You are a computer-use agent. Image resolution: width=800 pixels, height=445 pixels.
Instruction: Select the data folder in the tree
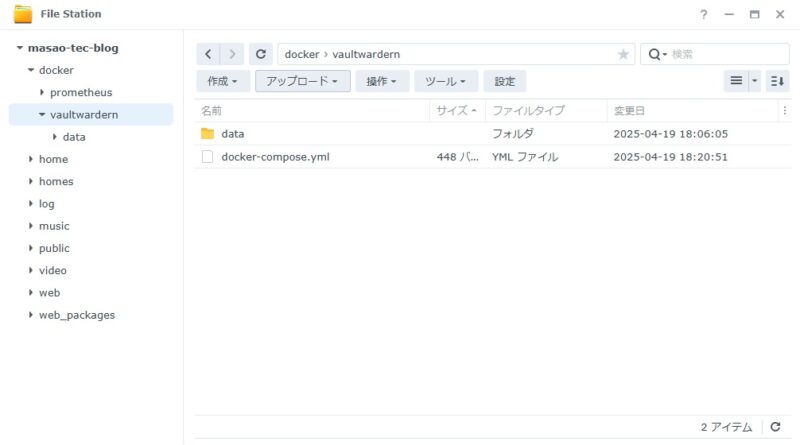click(x=74, y=137)
